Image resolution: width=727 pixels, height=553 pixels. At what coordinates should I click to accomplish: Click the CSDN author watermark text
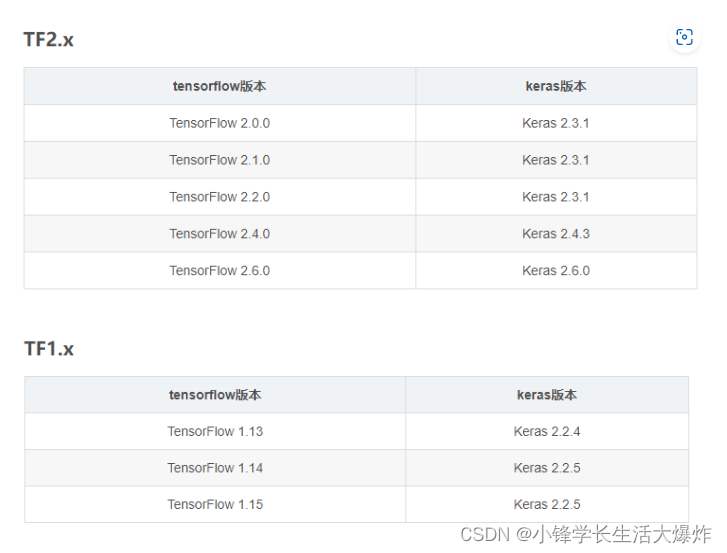pyautogui.click(x=586, y=534)
